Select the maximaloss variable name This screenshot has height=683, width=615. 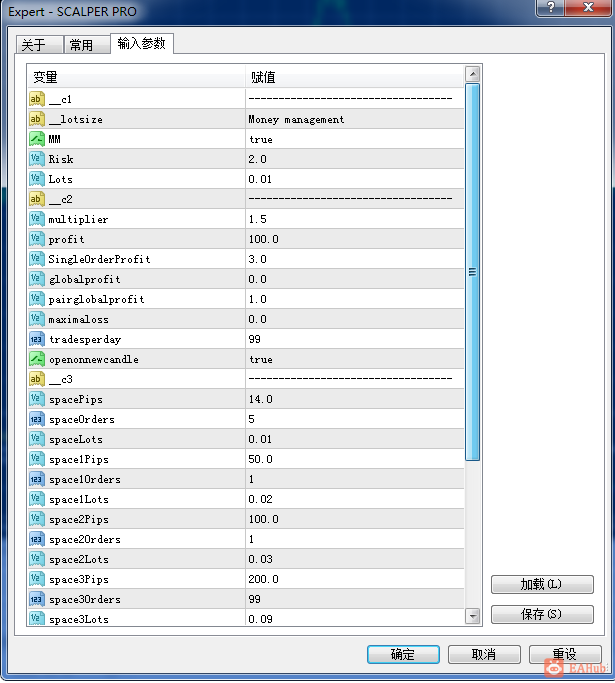(x=78, y=319)
